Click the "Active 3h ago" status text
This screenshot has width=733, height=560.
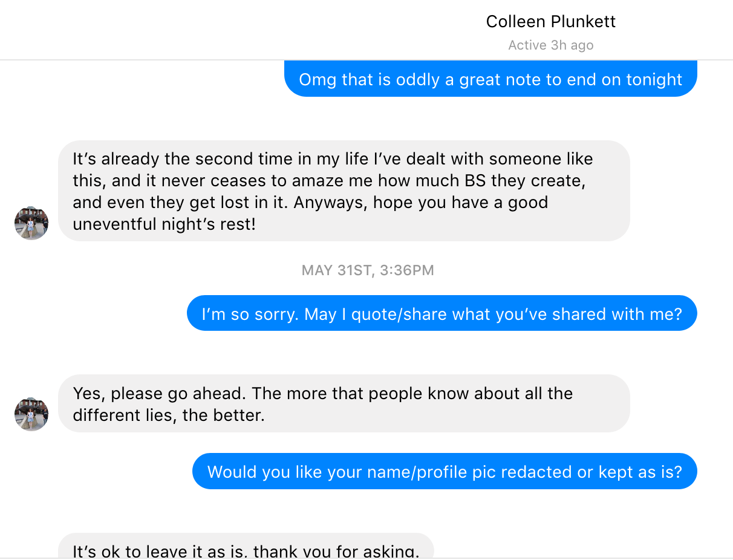[550, 45]
